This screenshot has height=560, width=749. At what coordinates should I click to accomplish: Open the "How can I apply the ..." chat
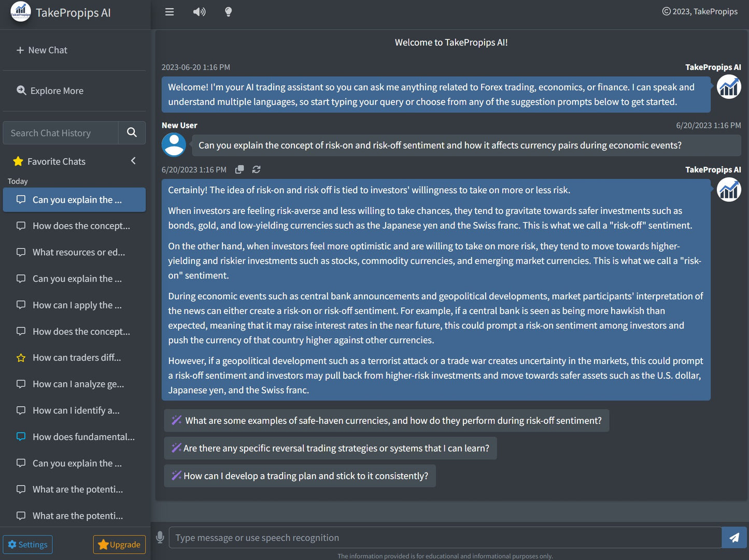[74, 305]
